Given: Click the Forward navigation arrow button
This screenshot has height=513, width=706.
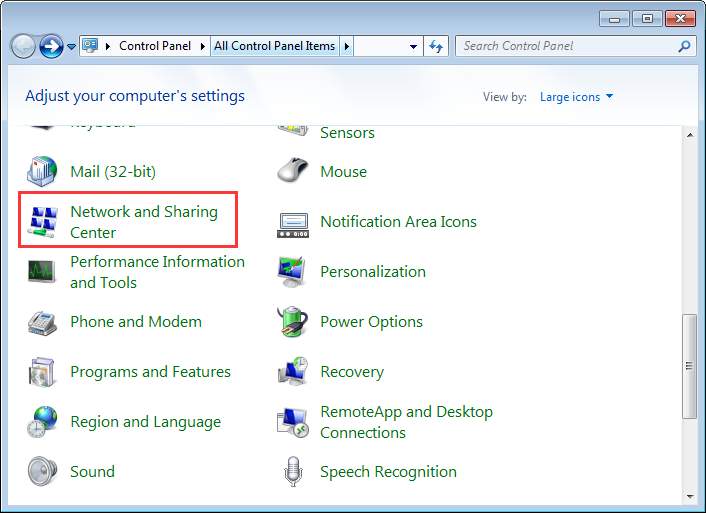Looking at the screenshot, I should point(51,46).
